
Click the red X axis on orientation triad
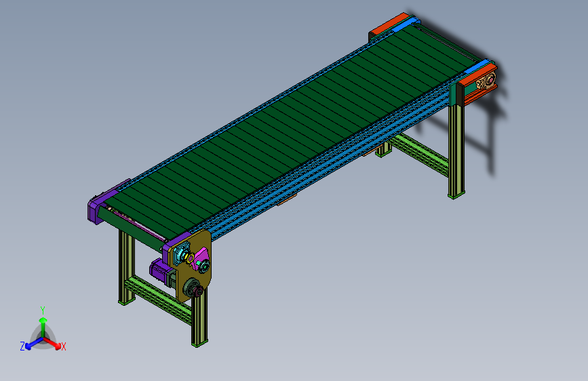click(52, 342)
